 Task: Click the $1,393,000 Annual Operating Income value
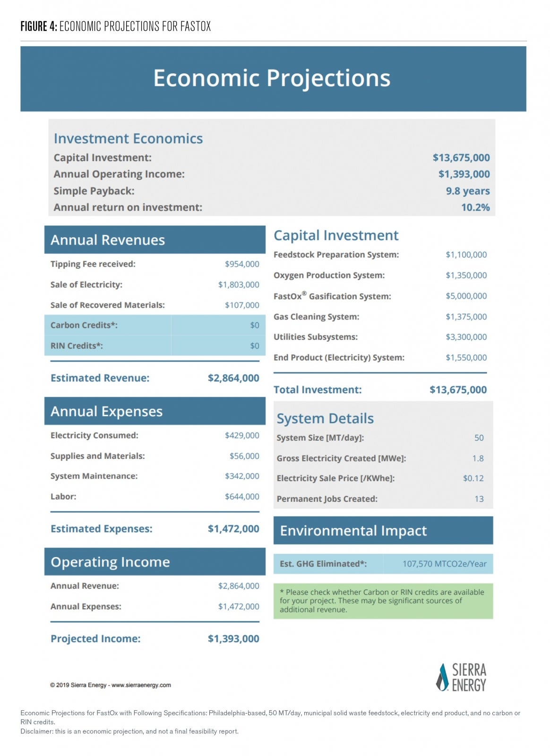pyautogui.click(x=464, y=174)
